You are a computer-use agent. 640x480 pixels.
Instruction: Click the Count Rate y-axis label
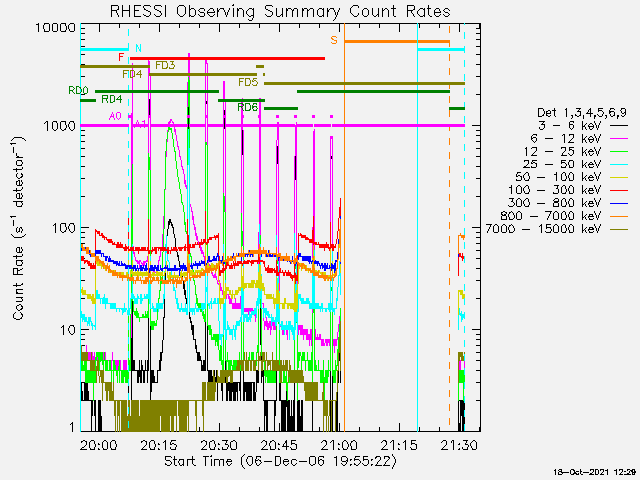(18, 228)
